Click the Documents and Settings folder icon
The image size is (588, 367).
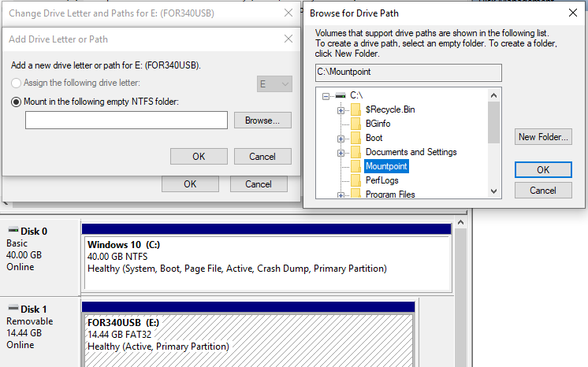[x=355, y=152]
